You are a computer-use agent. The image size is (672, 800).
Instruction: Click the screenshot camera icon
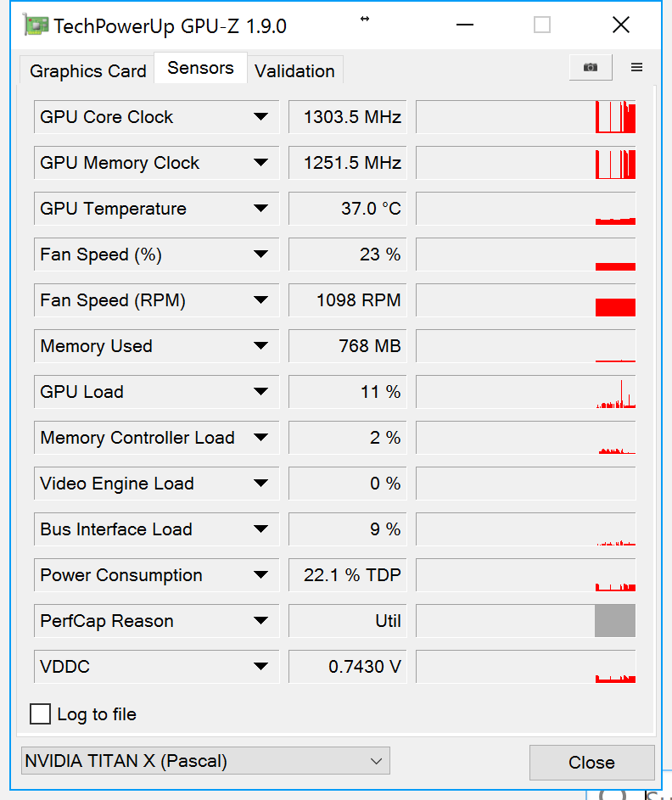pyautogui.click(x=591, y=68)
